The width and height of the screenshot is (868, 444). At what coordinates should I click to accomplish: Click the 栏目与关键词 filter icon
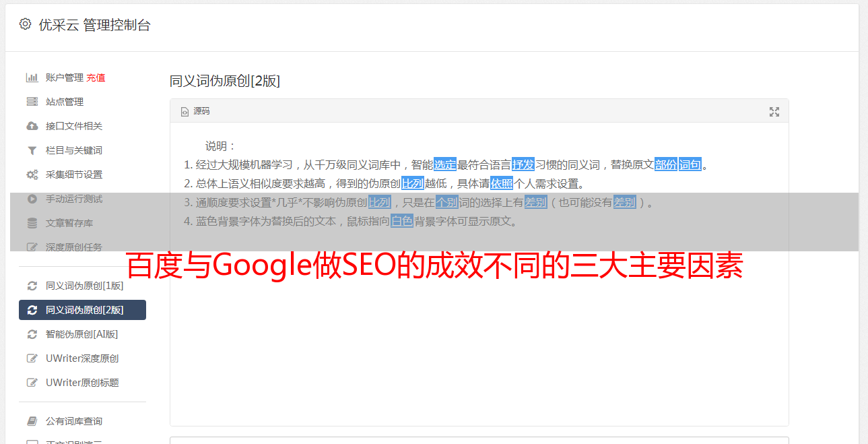(x=32, y=150)
